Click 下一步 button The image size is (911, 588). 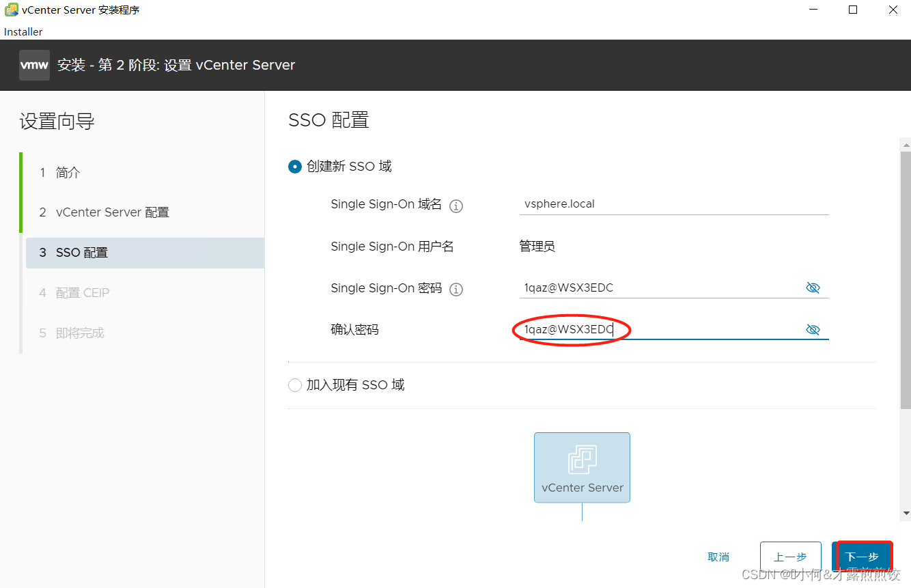tap(862, 557)
